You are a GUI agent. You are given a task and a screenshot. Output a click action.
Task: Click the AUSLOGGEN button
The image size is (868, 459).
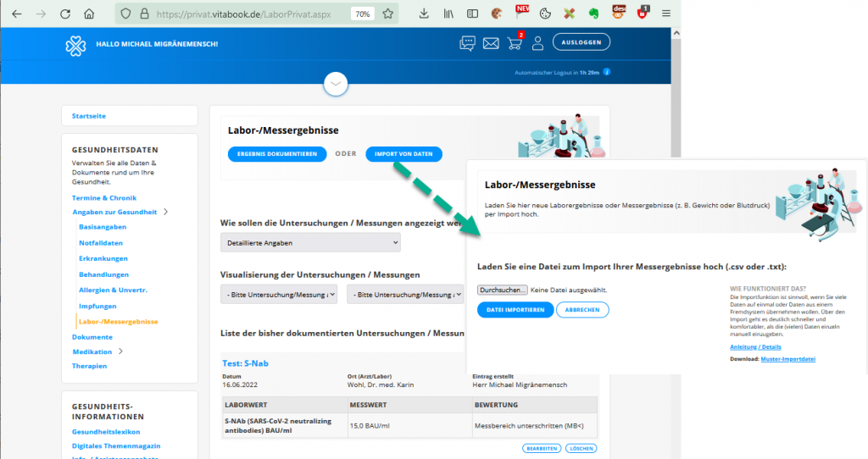click(x=581, y=42)
